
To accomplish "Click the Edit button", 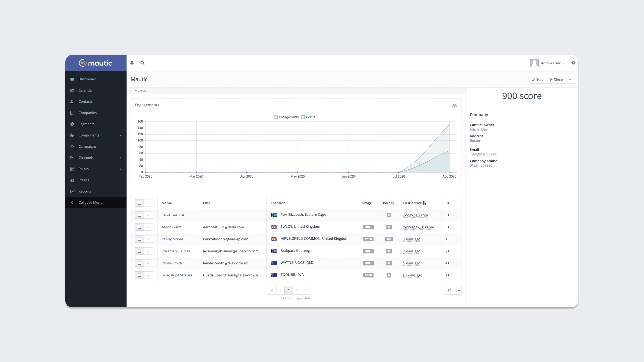I will (x=537, y=79).
